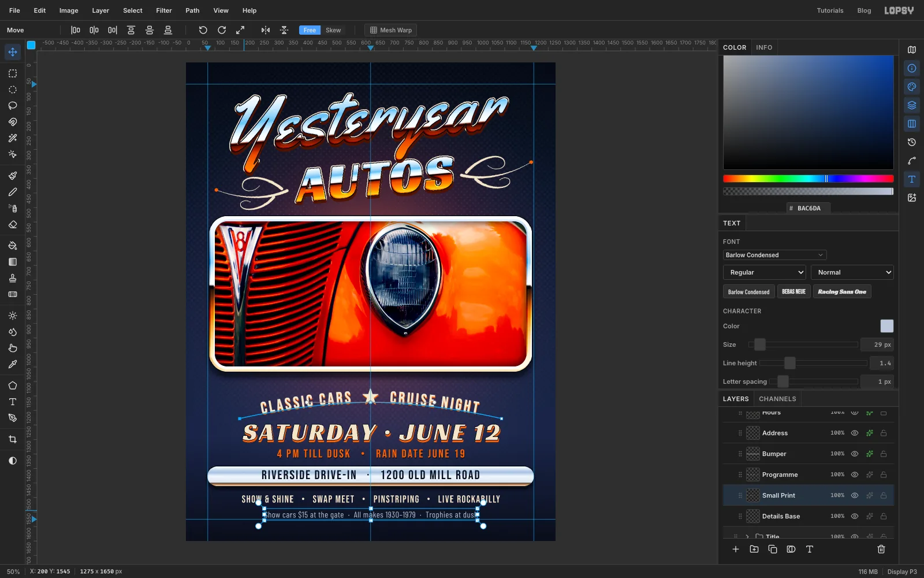This screenshot has width=924, height=578.
Task: Toggle visibility of Small Print layer
Action: [855, 495]
